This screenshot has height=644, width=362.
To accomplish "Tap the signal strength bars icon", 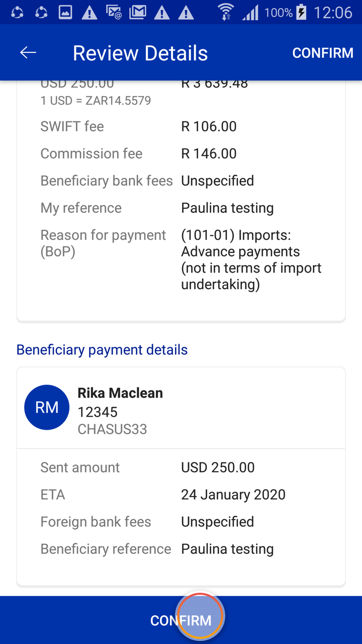I will coord(250,12).
